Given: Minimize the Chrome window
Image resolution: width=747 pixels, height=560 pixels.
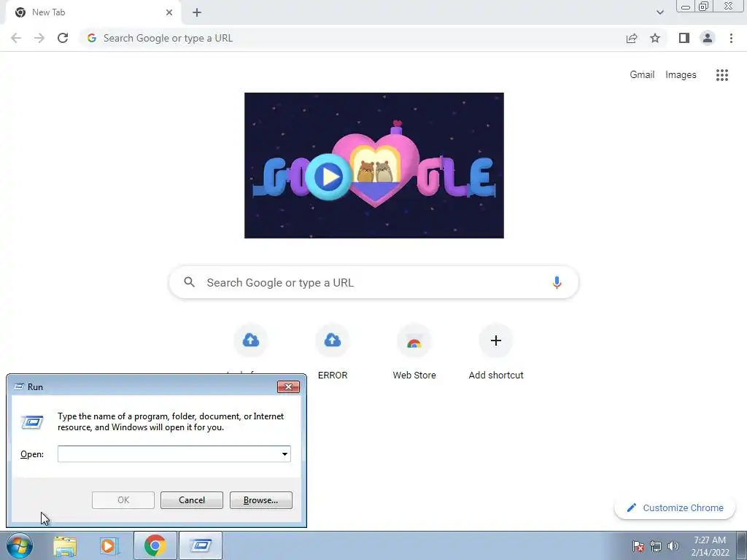Looking at the screenshot, I should [x=686, y=7].
